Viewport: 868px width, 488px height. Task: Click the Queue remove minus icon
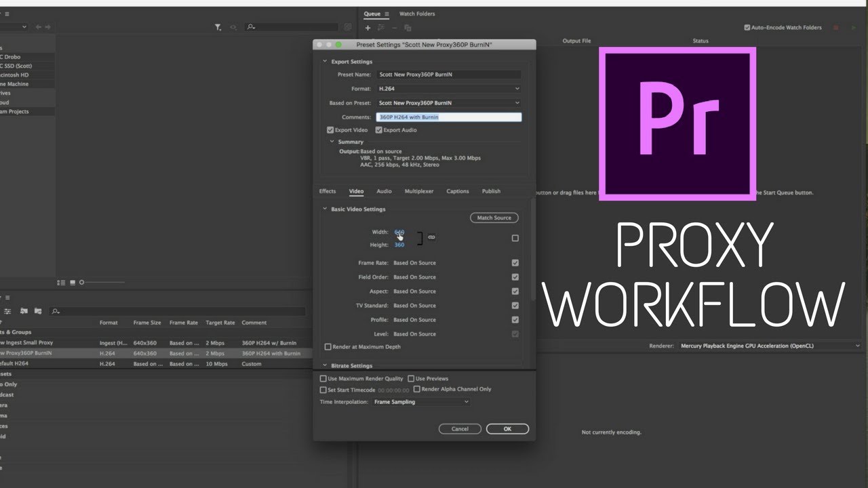pyautogui.click(x=395, y=28)
